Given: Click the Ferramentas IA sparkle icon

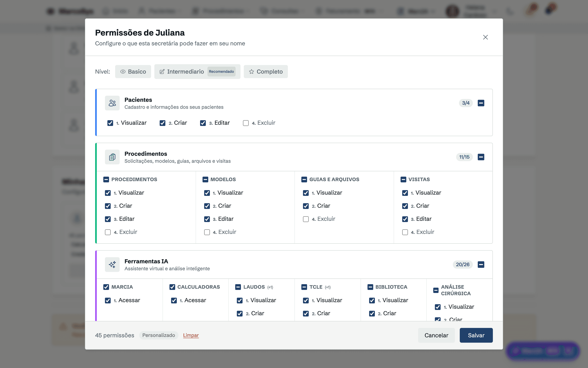Looking at the screenshot, I should click(x=112, y=265).
